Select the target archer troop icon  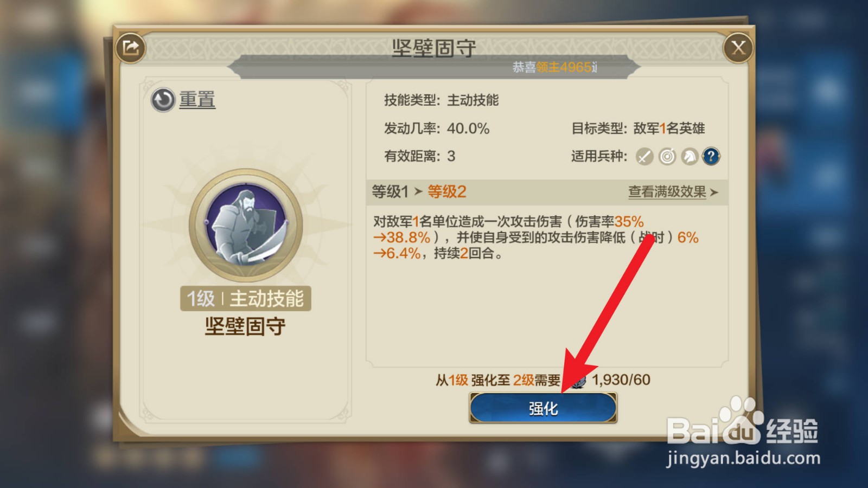(x=667, y=157)
